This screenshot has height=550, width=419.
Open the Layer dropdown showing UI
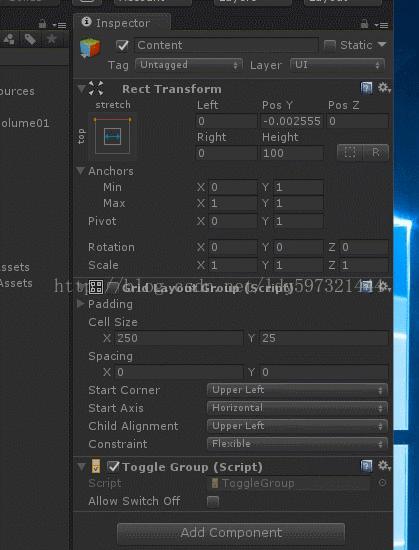[337, 65]
